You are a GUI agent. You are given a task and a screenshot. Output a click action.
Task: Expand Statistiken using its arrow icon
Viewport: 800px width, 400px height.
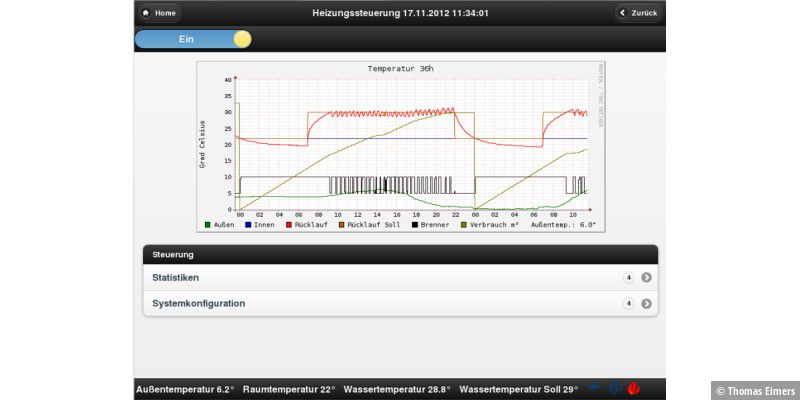pos(646,278)
